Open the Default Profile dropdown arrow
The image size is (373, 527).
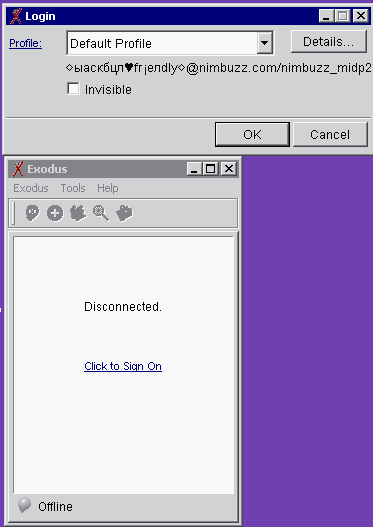tap(265, 43)
